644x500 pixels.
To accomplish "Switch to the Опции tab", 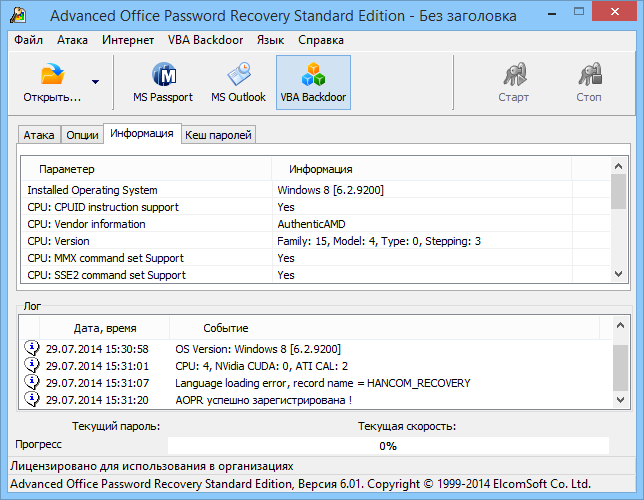I will (82, 135).
